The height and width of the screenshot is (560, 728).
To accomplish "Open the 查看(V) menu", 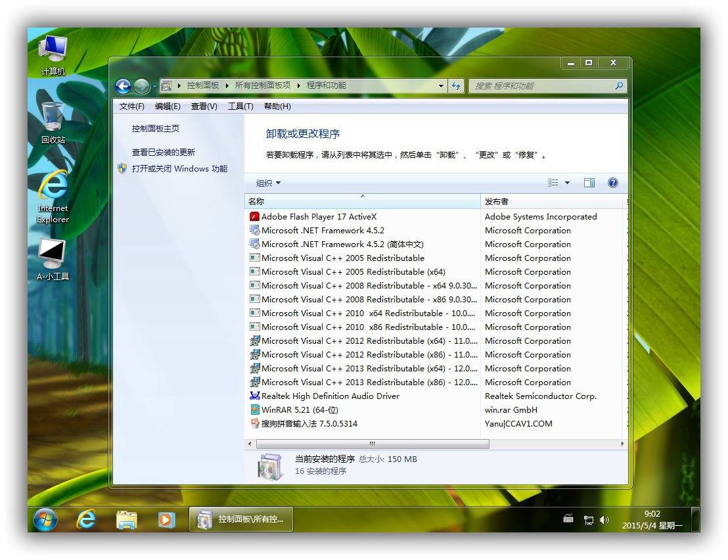I will (204, 106).
